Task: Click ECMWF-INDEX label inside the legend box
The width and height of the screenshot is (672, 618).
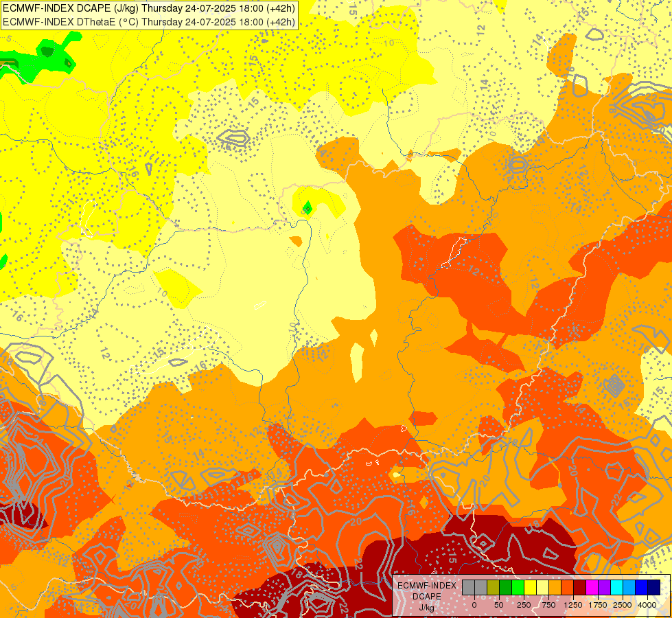Action: coord(427,586)
